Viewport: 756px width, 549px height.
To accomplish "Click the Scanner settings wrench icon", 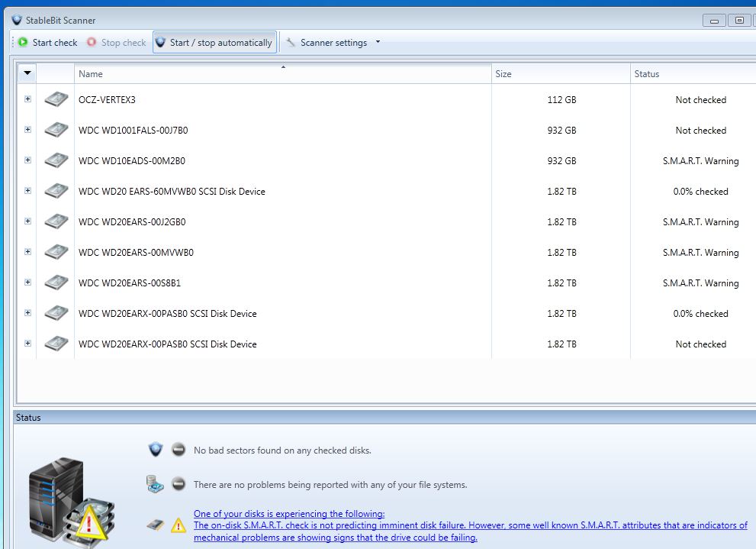I will pos(291,43).
